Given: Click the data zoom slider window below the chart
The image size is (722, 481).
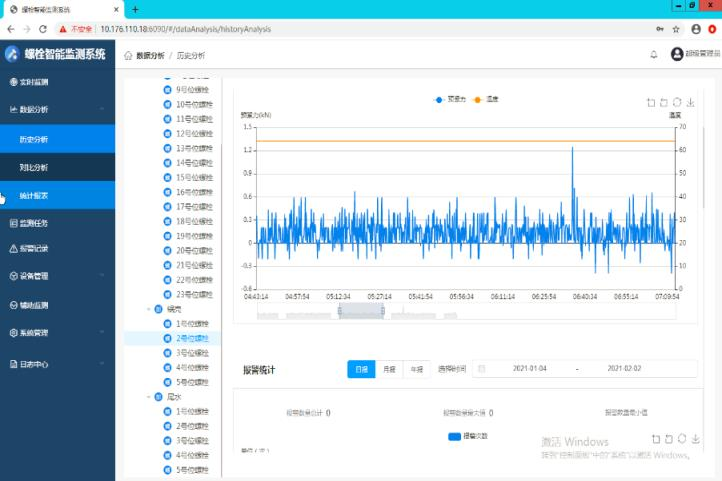Looking at the screenshot, I should click(x=361, y=312).
